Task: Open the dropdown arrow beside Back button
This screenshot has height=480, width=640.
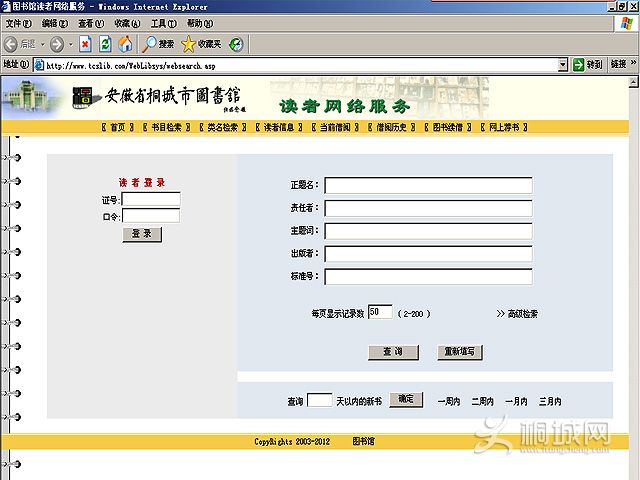Action: (x=41, y=44)
